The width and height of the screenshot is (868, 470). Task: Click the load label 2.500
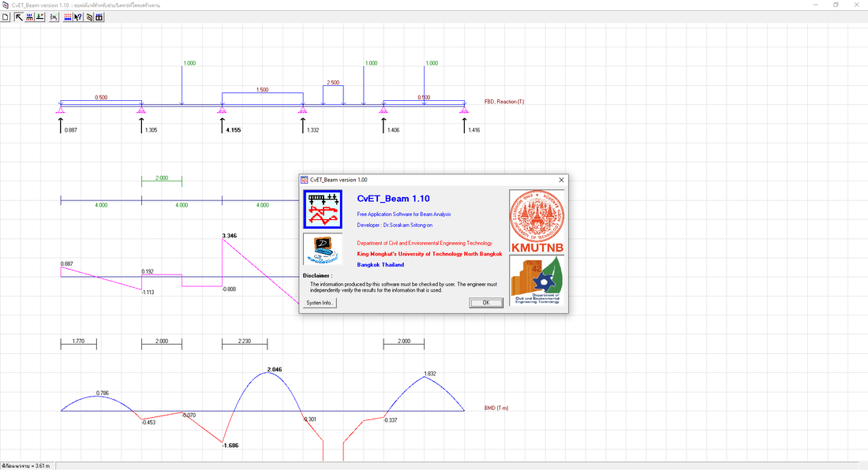pyautogui.click(x=333, y=82)
